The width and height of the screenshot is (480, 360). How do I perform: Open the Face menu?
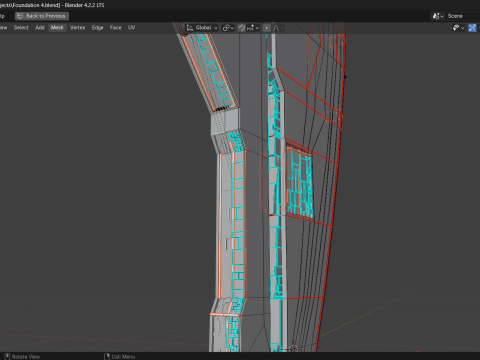click(115, 28)
